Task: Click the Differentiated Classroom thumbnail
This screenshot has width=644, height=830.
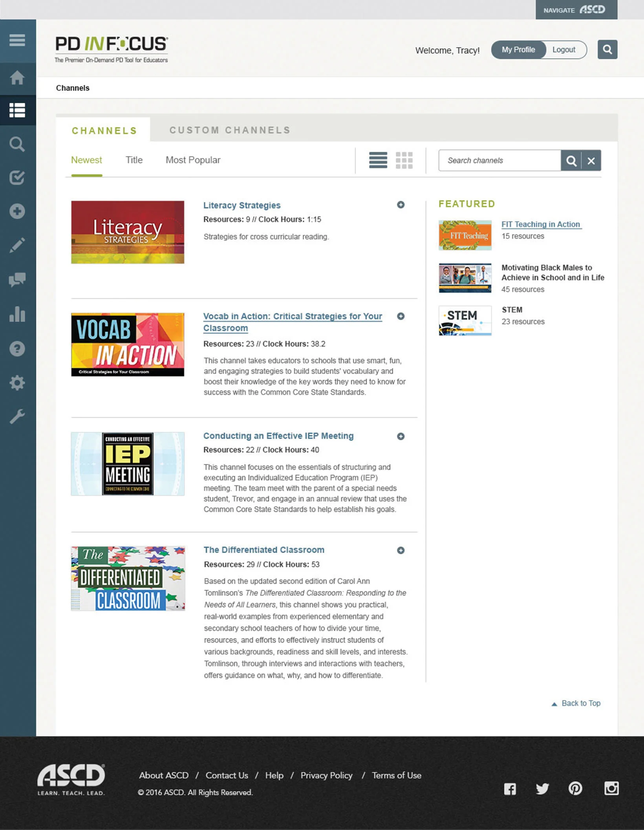Action: click(128, 578)
